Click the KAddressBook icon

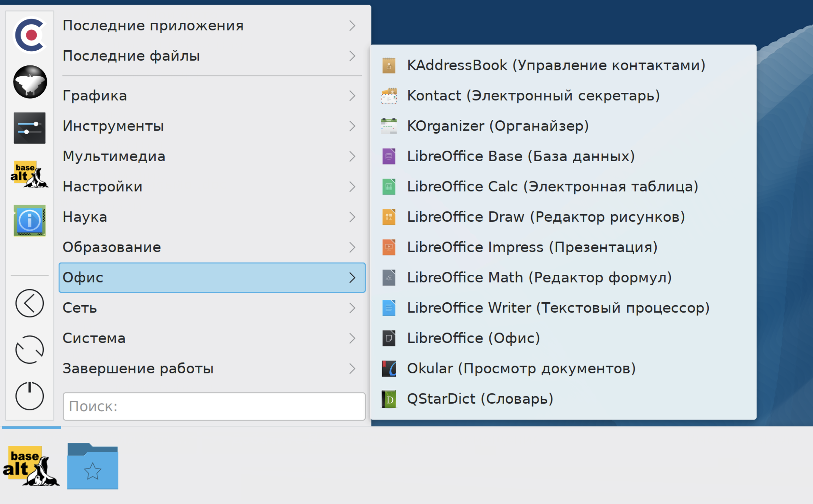389,65
